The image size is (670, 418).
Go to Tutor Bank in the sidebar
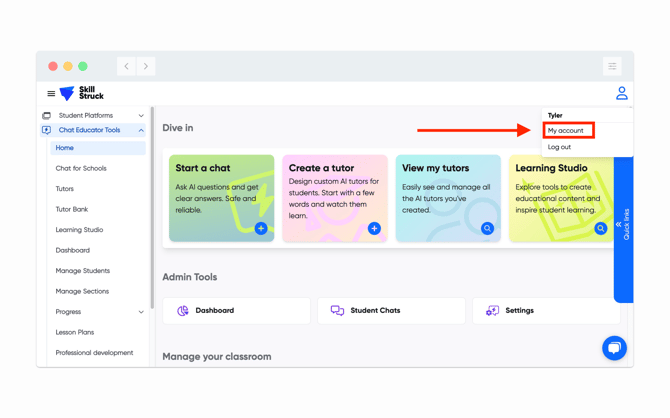tap(72, 209)
